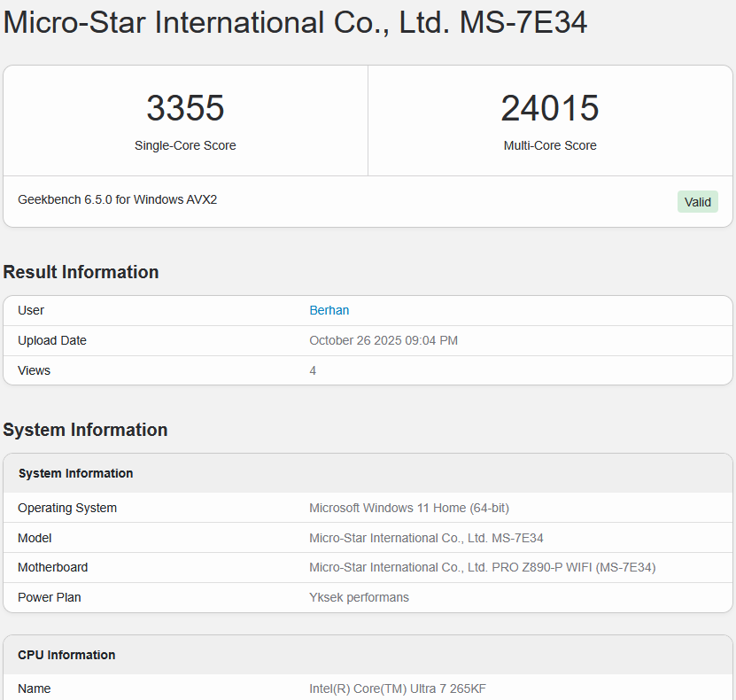
Task: Click the Upload Date label
Action: click(52, 340)
